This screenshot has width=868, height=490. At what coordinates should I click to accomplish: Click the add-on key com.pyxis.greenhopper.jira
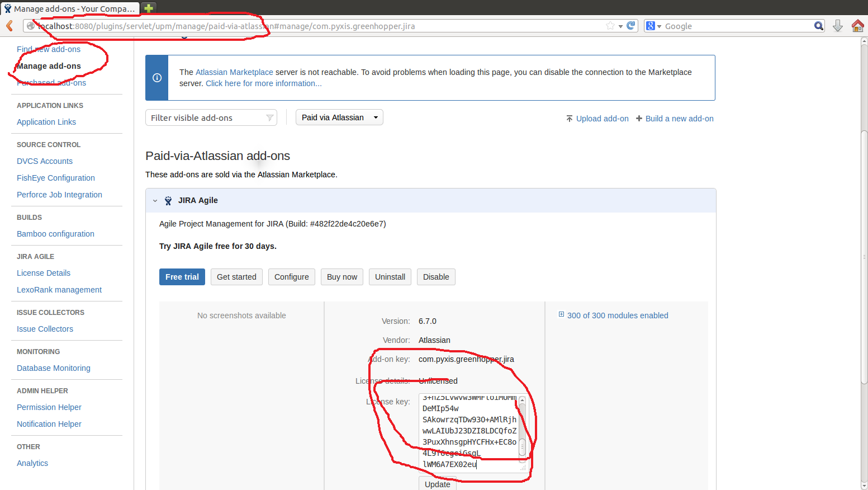tap(466, 359)
